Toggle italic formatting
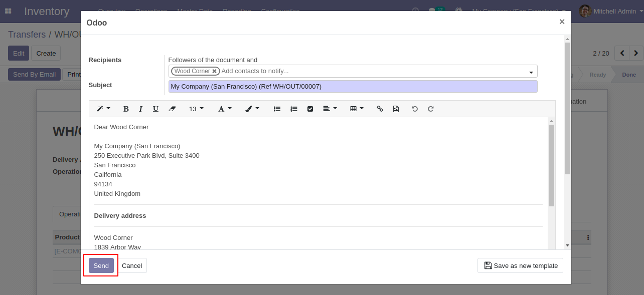The image size is (644, 295). pos(140,109)
